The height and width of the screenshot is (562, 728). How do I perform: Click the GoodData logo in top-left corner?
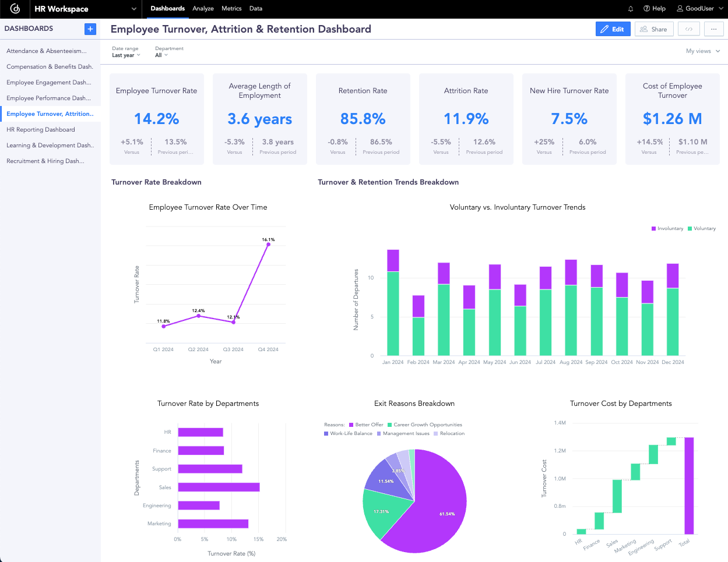click(x=14, y=9)
